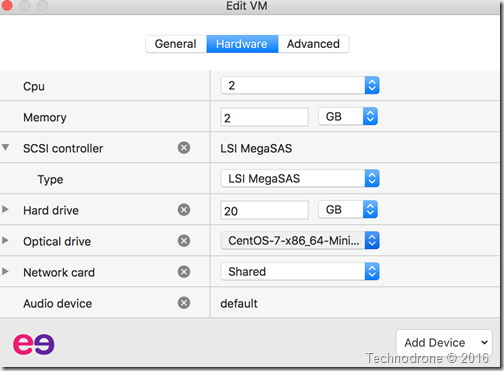
Task: Select the Optical drive label
Action: (57, 241)
